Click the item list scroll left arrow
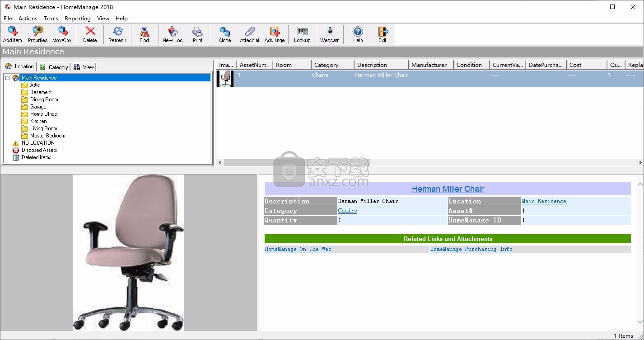This screenshot has width=644, height=340. click(220, 162)
